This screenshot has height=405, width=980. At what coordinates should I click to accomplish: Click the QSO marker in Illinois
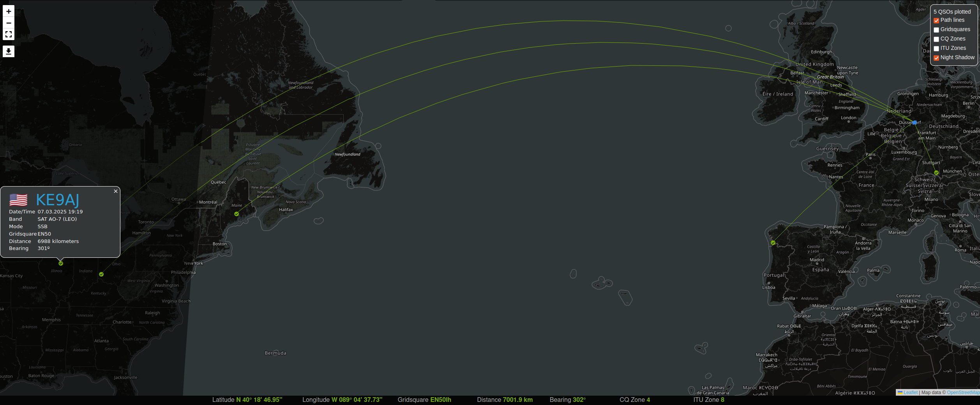61,263
